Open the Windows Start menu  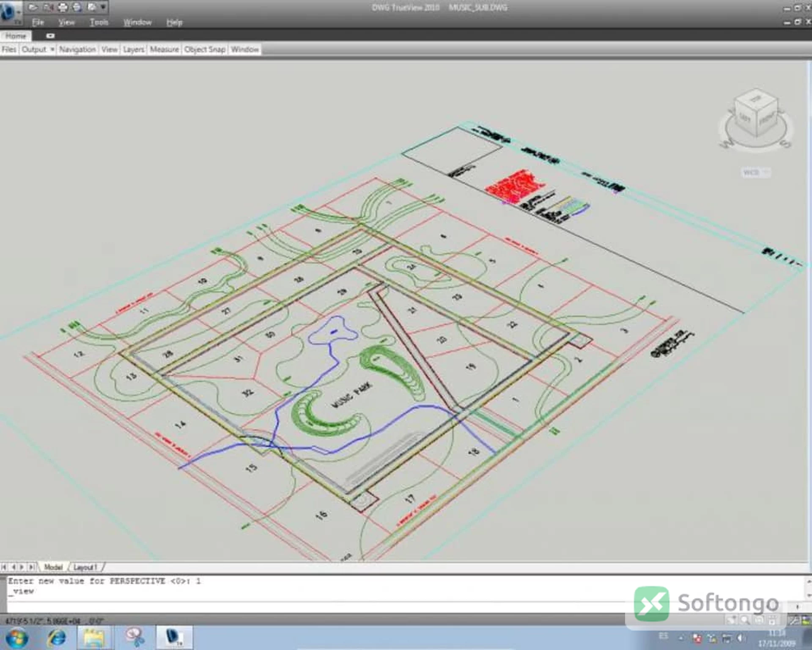point(16,638)
